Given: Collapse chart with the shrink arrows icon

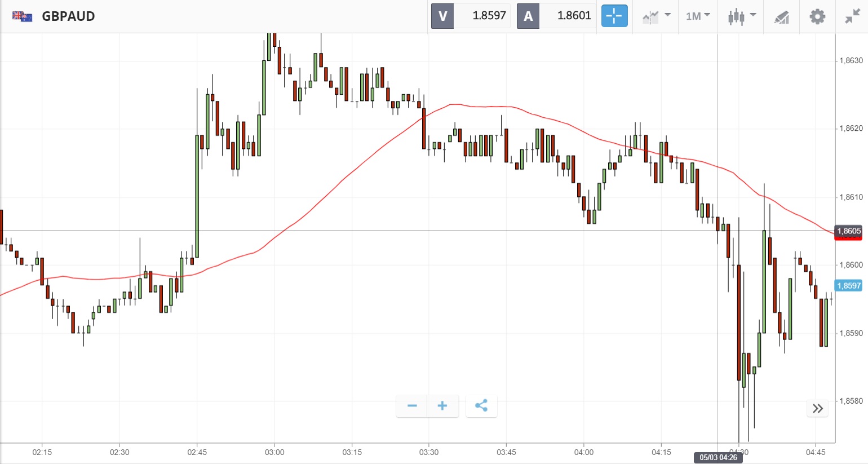Looking at the screenshot, I should [x=852, y=16].
